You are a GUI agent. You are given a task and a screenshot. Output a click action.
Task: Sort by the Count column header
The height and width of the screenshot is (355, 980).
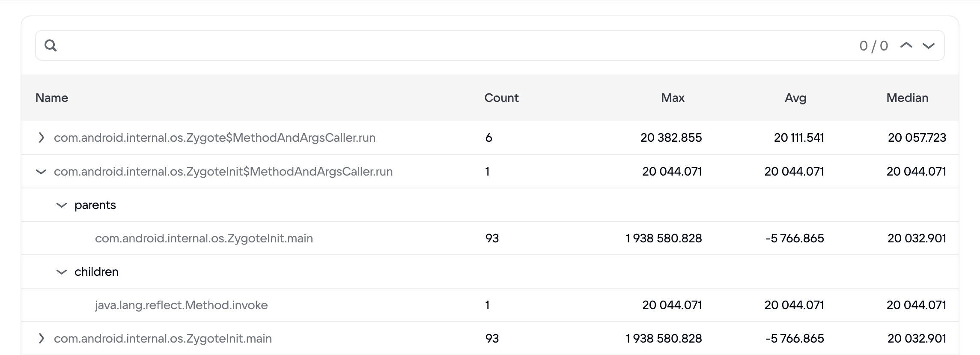click(x=501, y=98)
